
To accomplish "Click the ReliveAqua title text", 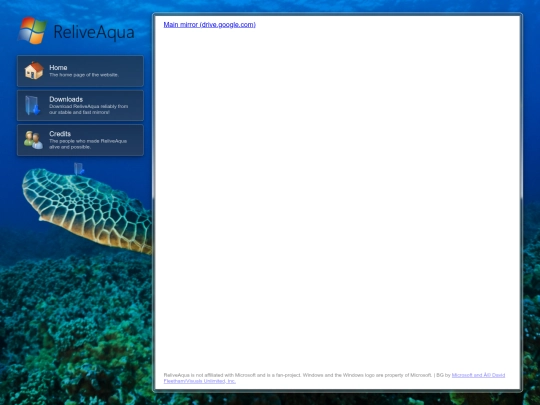I will pyautogui.click(x=94, y=32).
